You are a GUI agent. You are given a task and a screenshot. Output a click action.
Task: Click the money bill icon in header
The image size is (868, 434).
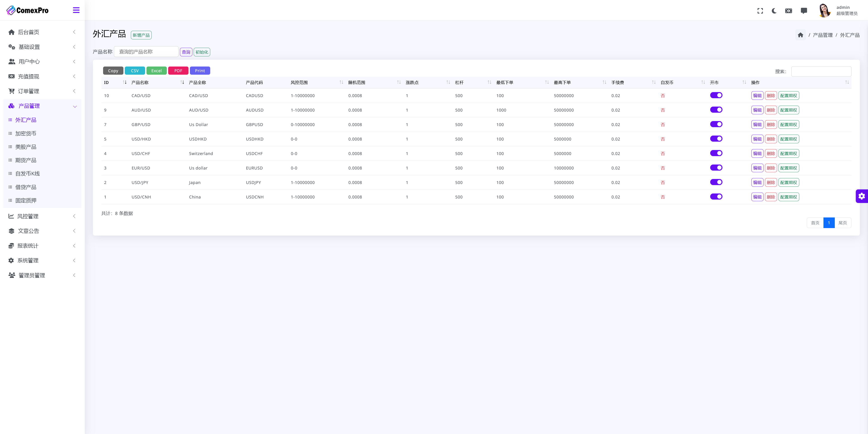click(788, 11)
